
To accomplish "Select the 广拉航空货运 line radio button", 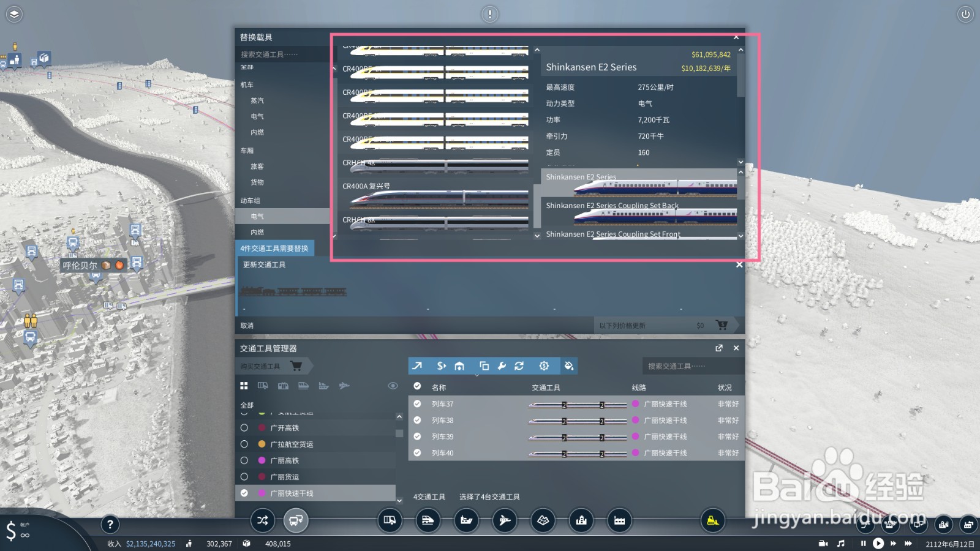I will 244,444.
